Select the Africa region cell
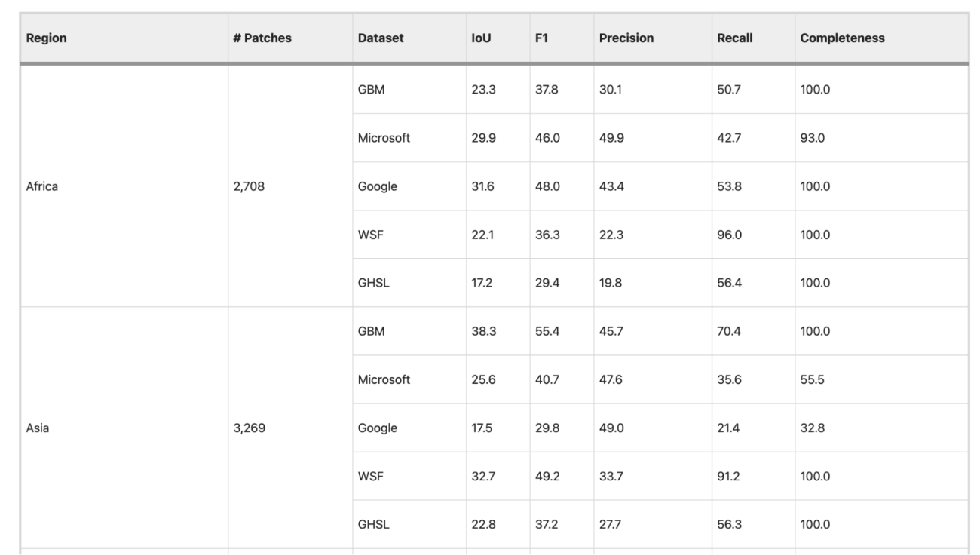 point(42,186)
